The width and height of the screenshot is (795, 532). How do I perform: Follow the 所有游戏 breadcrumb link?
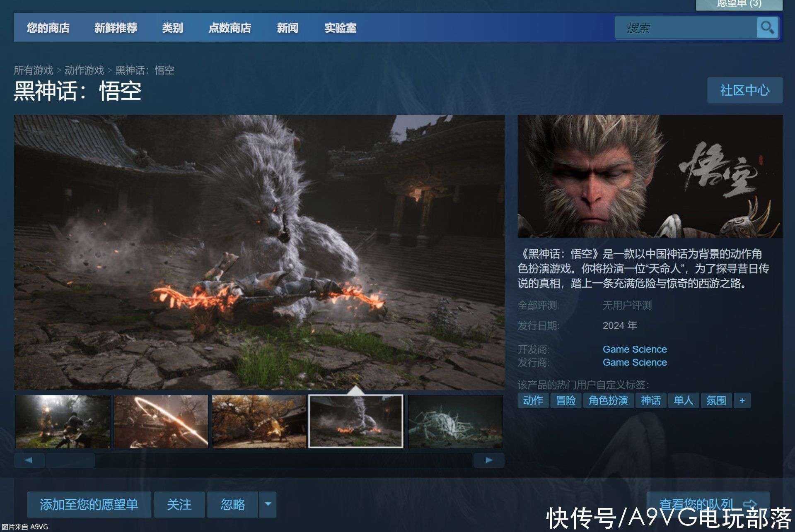[x=34, y=70]
